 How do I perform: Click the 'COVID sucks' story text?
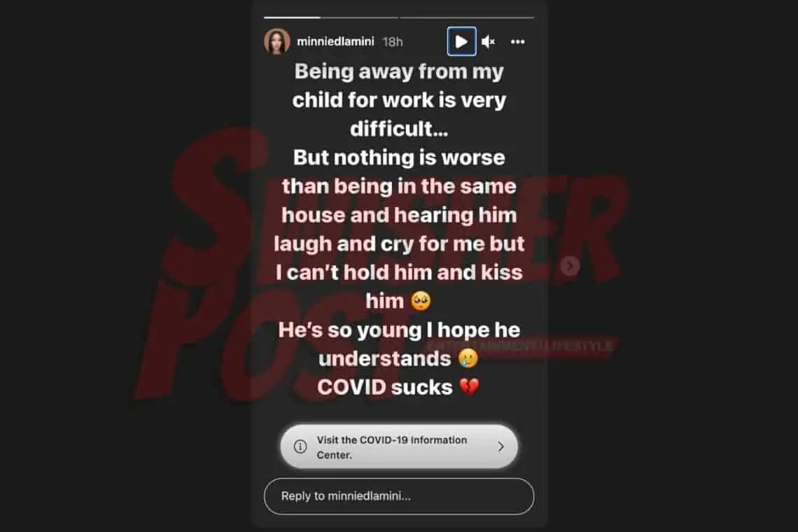[x=385, y=387]
